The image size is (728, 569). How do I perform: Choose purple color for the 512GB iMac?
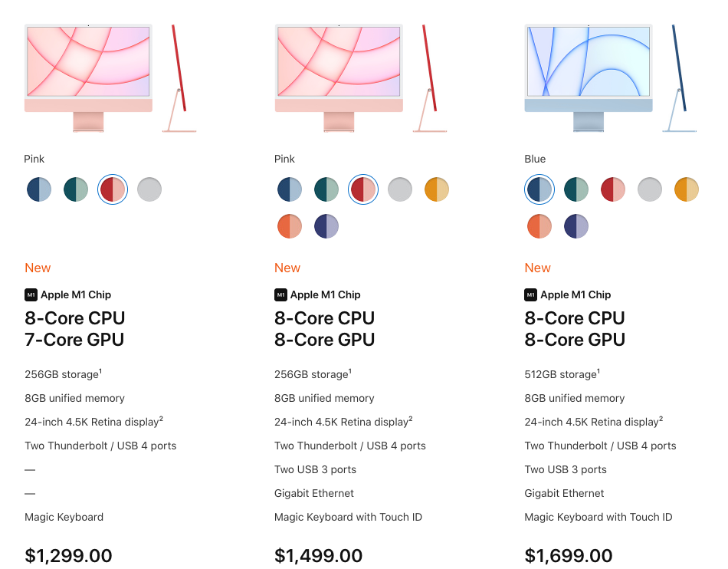click(x=576, y=226)
